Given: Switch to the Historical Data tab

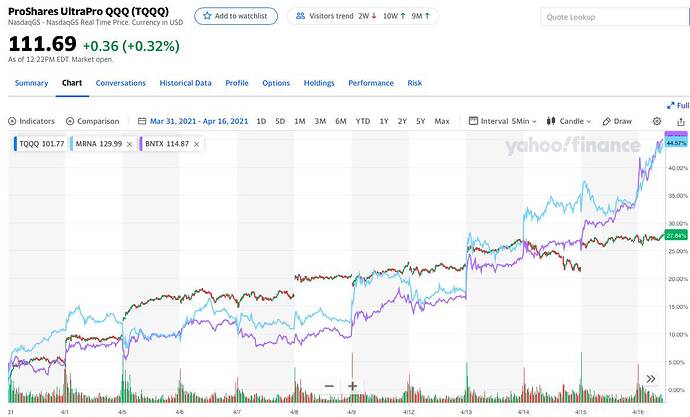Looking at the screenshot, I should (x=185, y=83).
